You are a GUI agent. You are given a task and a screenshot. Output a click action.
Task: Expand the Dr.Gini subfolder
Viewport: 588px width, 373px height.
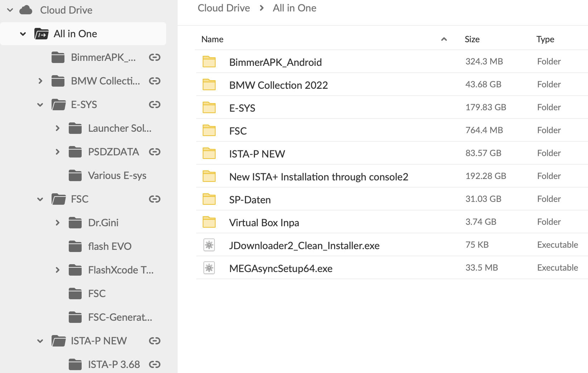tap(57, 223)
